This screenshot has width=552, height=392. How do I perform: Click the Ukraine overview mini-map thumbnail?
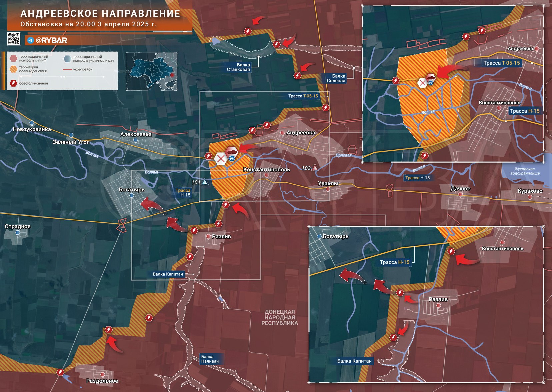click(x=152, y=71)
